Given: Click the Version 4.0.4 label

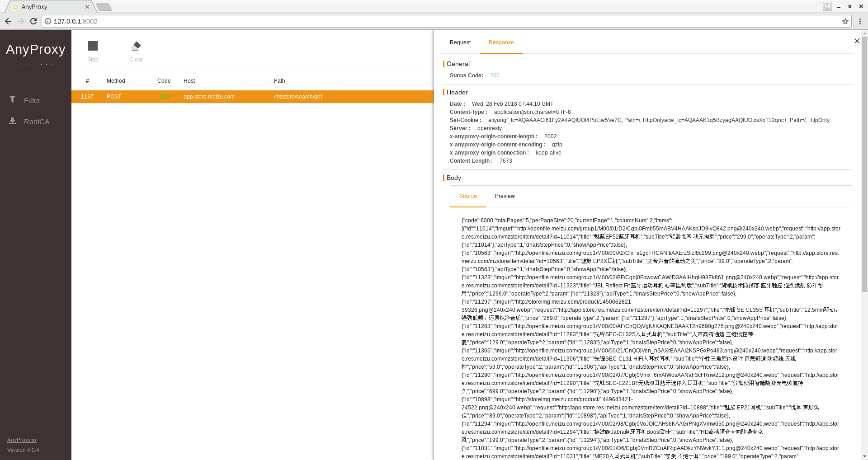Looking at the screenshot, I should click(23, 450).
